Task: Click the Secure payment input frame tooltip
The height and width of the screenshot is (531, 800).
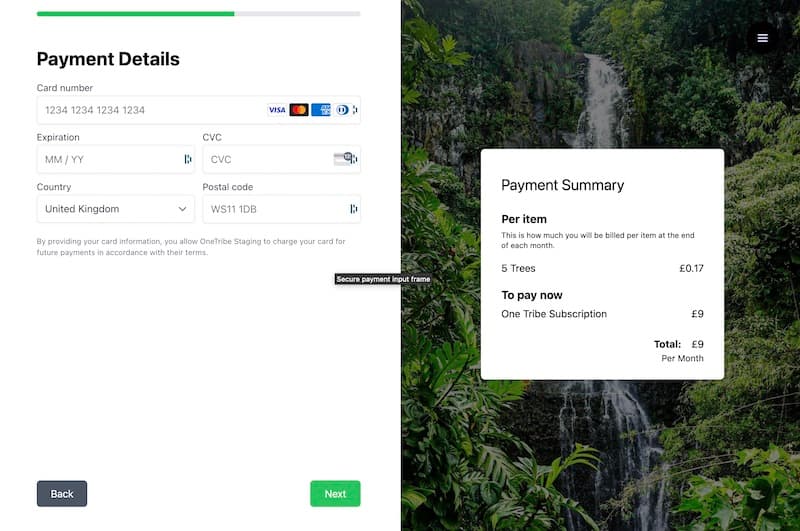Action: 383,279
